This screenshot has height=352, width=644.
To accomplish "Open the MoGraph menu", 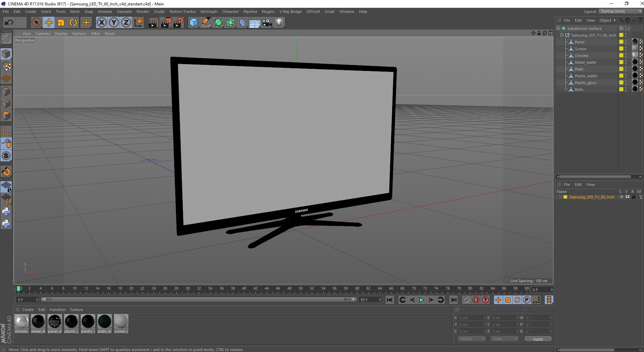I will click(209, 12).
